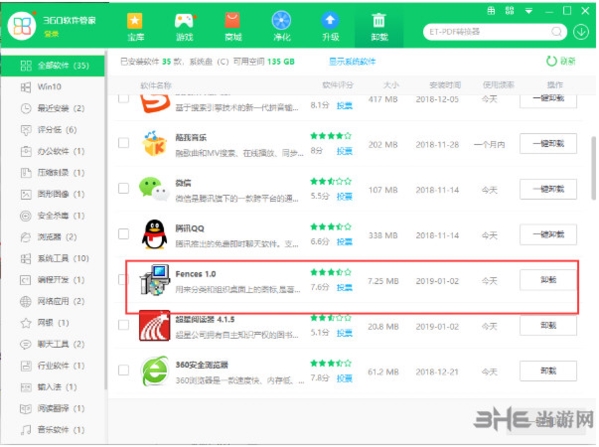Click the 360安全浏览器 green e icon

154,371
